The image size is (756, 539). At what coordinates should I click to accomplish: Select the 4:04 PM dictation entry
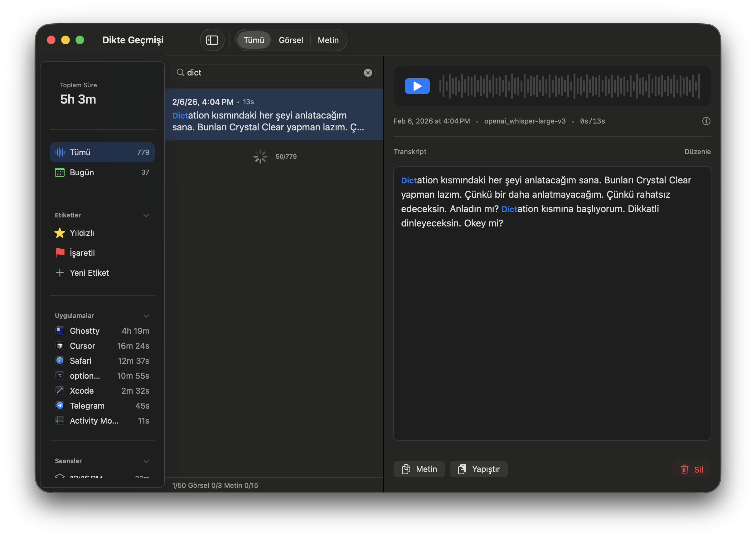coord(274,114)
